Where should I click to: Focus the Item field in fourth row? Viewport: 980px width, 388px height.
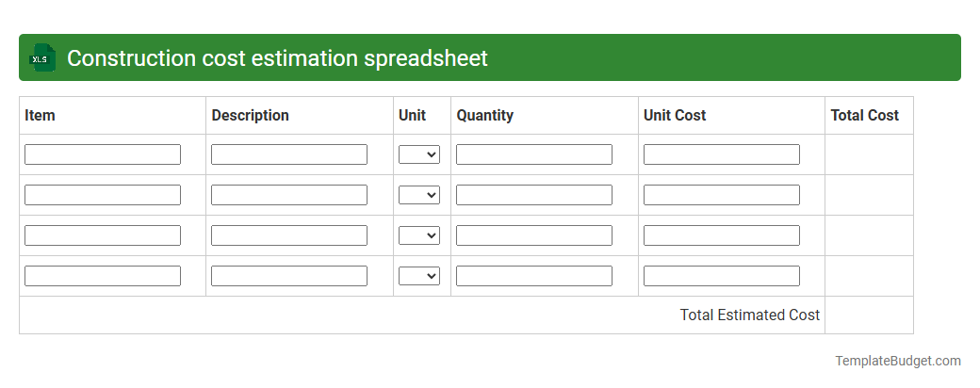click(x=103, y=276)
